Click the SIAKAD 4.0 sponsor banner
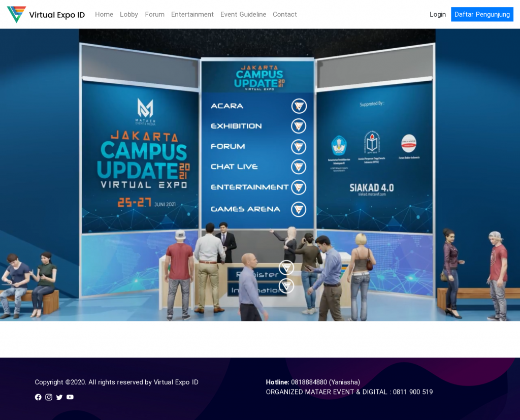The image size is (520, 420). pyautogui.click(x=371, y=189)
